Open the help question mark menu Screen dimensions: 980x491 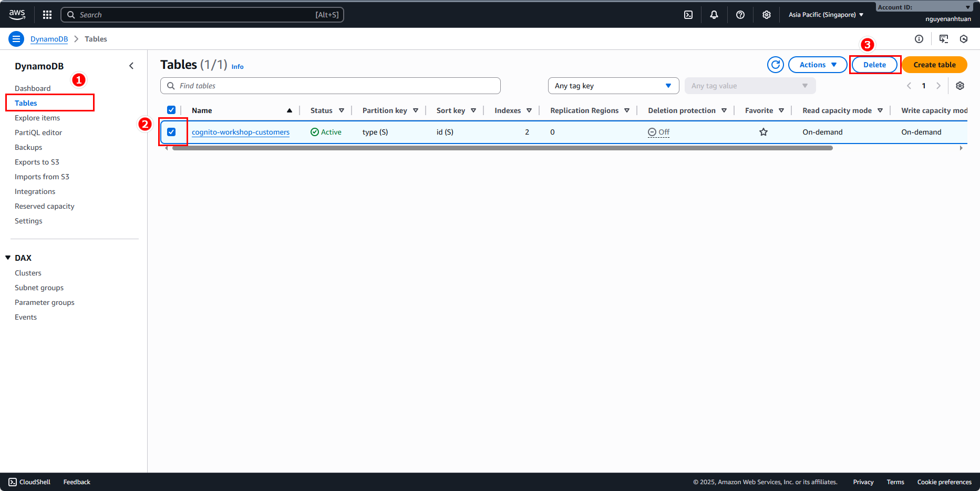click(740, 15)
